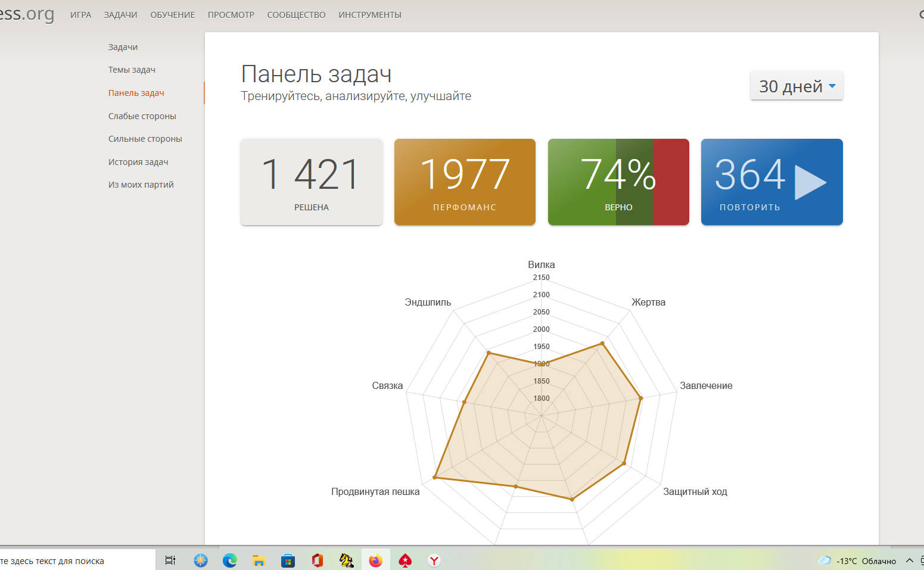Click the 2150 axis tick label

[542, 278]
